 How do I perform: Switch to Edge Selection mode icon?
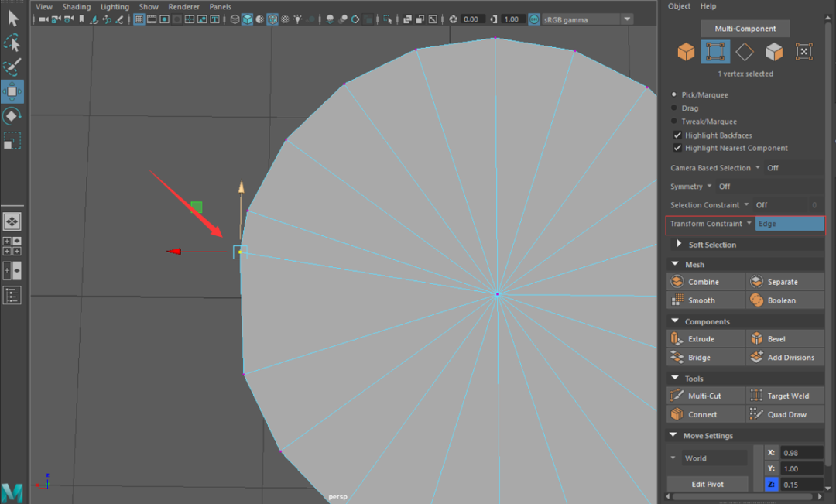(x=745, y=52)
